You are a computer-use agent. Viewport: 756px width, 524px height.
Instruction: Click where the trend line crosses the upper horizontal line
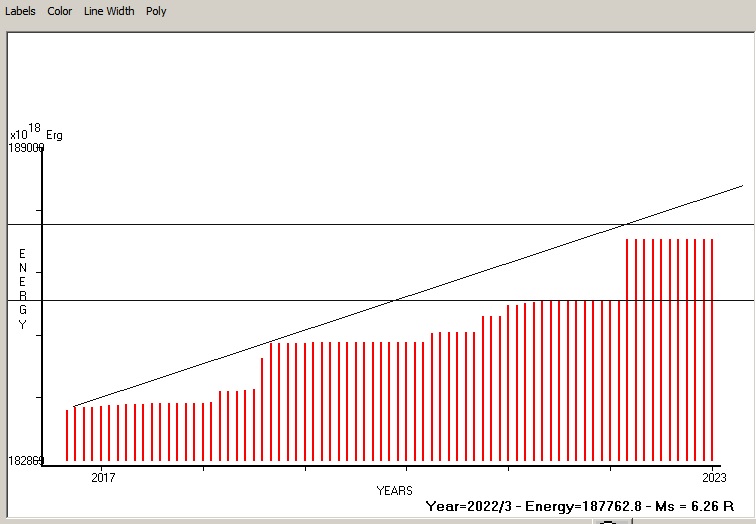point(625,225)
